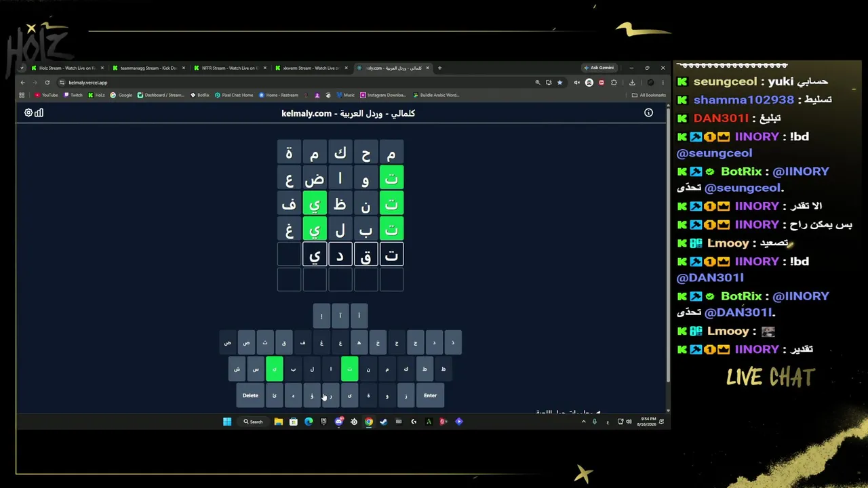Click the Ask Gemini button

pos(599,68)
